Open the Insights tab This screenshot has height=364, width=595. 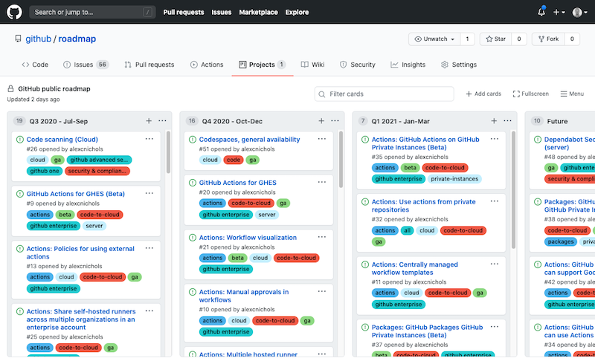coord(408,65)
